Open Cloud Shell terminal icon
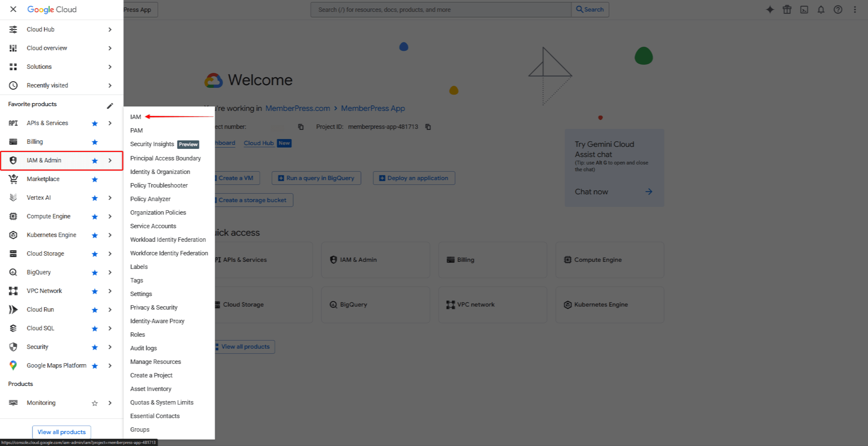This screenshot has height=446, width=868. 804,9
